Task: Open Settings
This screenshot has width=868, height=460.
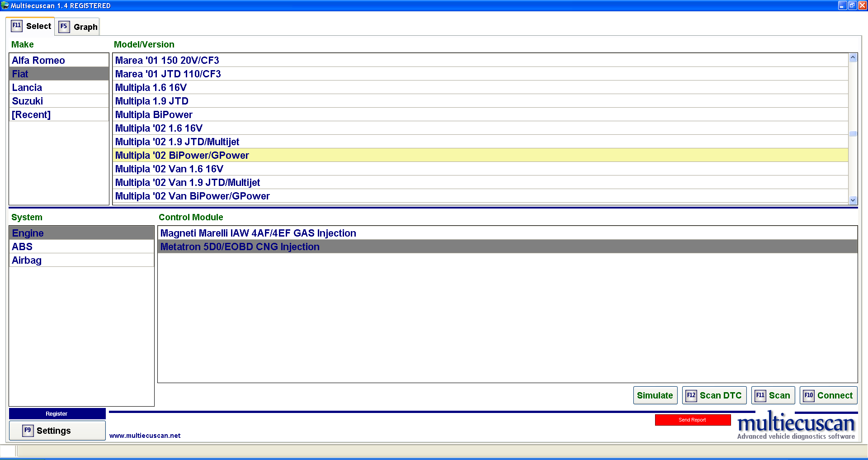Action: tap(57, 431)
